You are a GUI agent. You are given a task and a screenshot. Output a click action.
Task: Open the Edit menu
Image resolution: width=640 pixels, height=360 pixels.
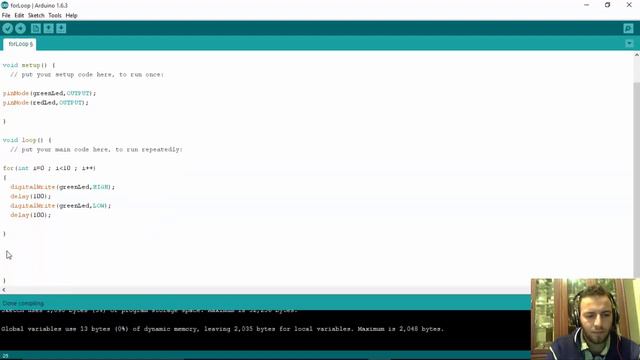[x=19, y=16]
